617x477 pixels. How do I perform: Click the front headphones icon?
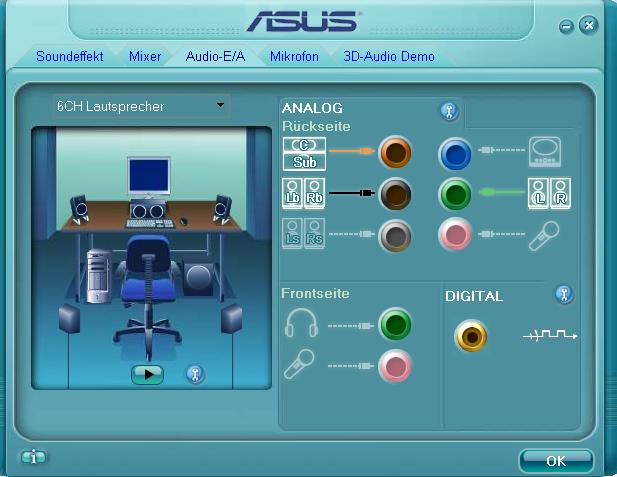click(301, 323)
